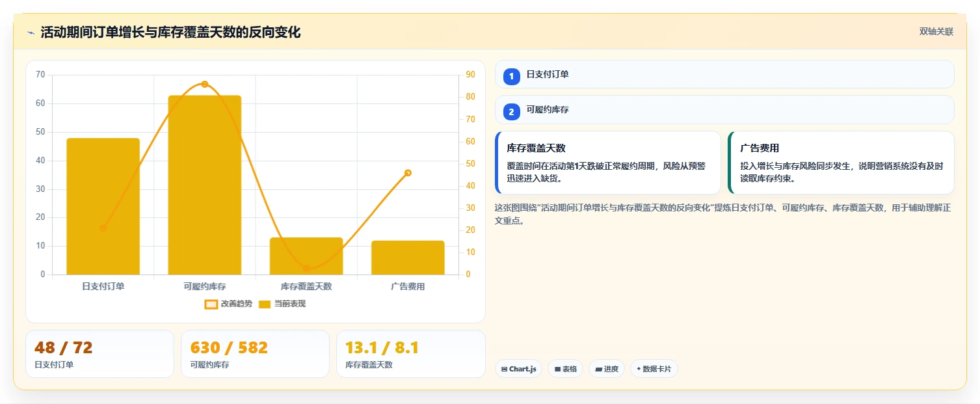Click the 可履约库存 x-axis label
The image size is (980, 404).
tap(205, 286)
